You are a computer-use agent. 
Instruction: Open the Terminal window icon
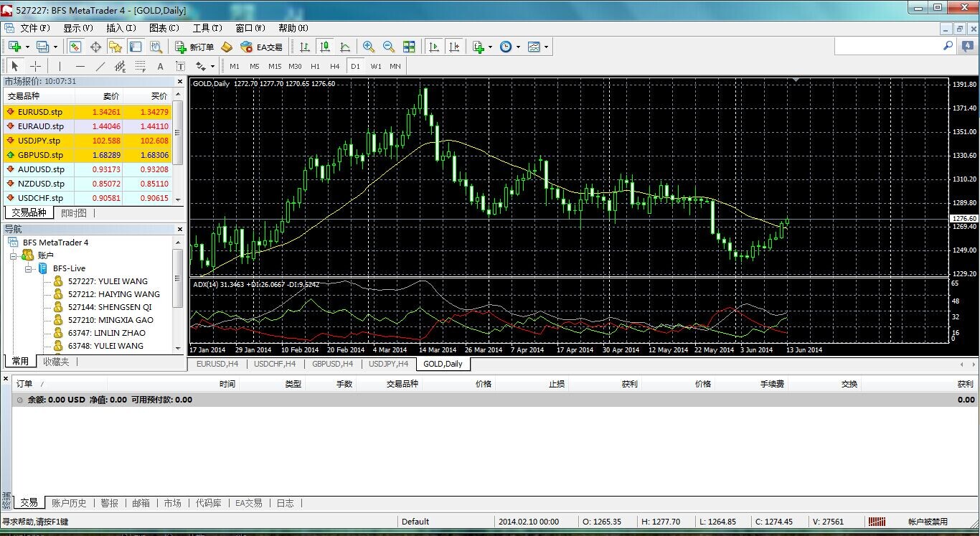tap(136, 47)
